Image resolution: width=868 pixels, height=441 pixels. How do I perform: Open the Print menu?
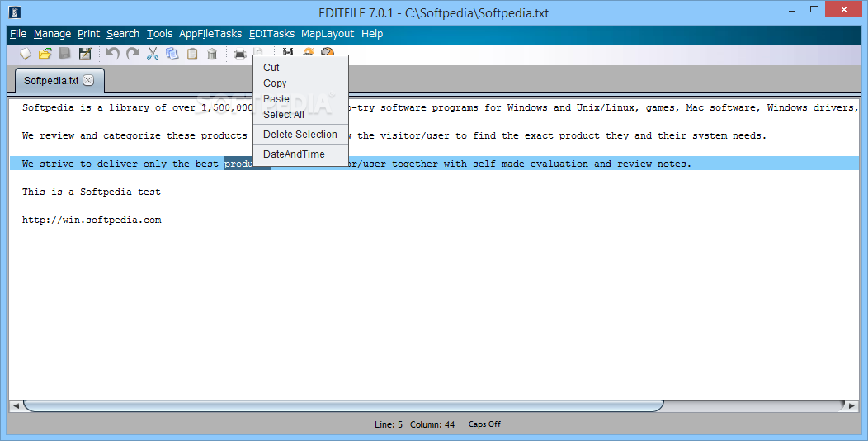88,34
